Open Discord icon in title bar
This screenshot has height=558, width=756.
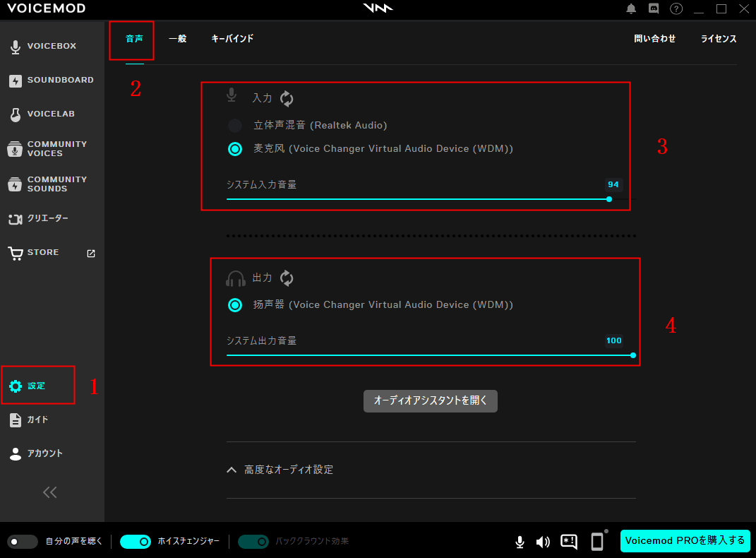click(654, 8)
